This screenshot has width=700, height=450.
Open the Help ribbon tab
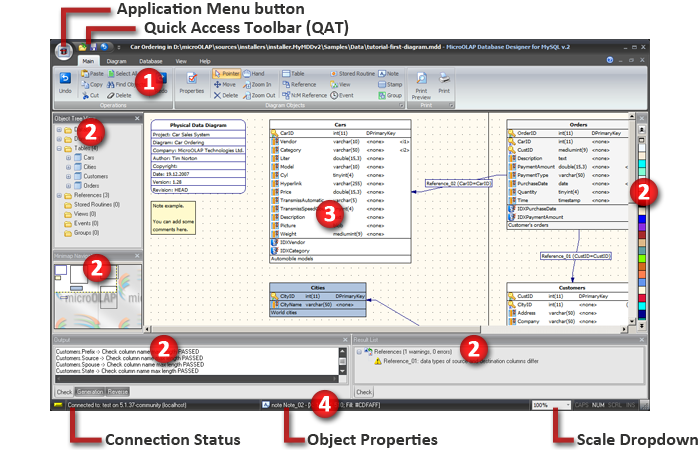(205, 61)
